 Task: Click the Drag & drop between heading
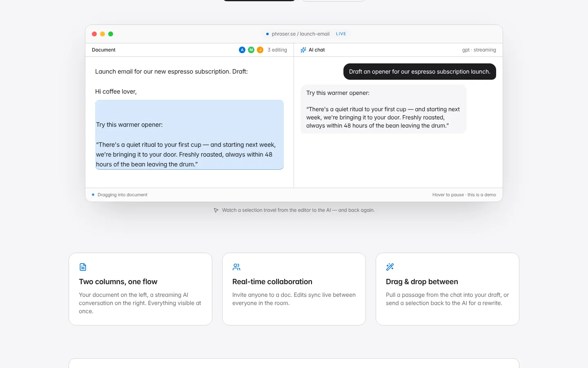pos(422,282)
